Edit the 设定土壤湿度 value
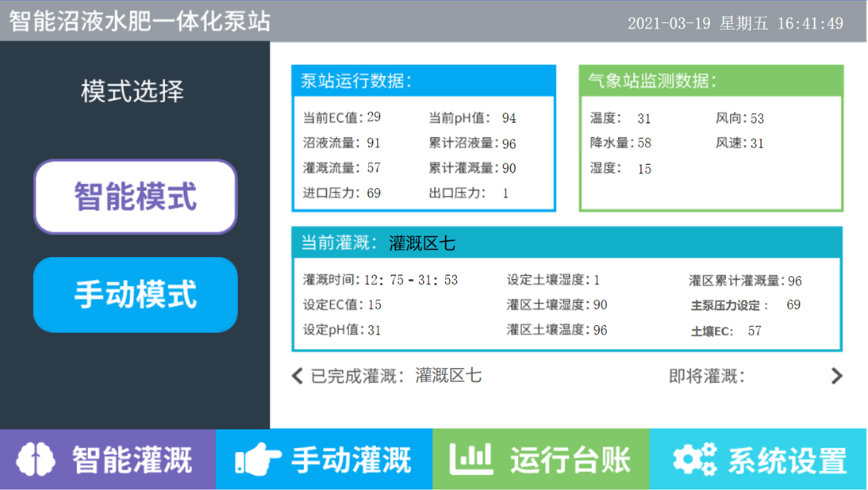Viewport: 868px width, 490px height. pos(597,280)
